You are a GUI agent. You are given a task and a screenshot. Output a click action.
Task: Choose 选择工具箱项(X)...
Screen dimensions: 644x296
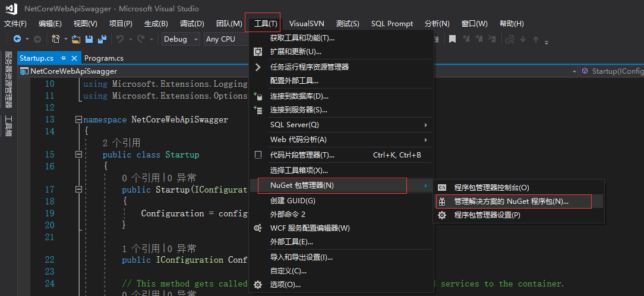click(342, 170)
